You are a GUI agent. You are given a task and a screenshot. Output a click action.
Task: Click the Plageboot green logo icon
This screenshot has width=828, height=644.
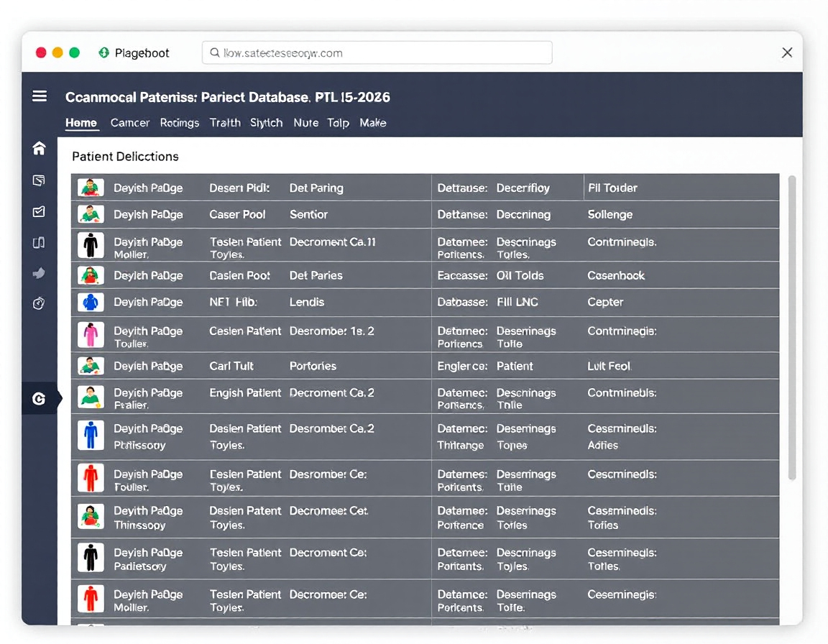[104, 52]
